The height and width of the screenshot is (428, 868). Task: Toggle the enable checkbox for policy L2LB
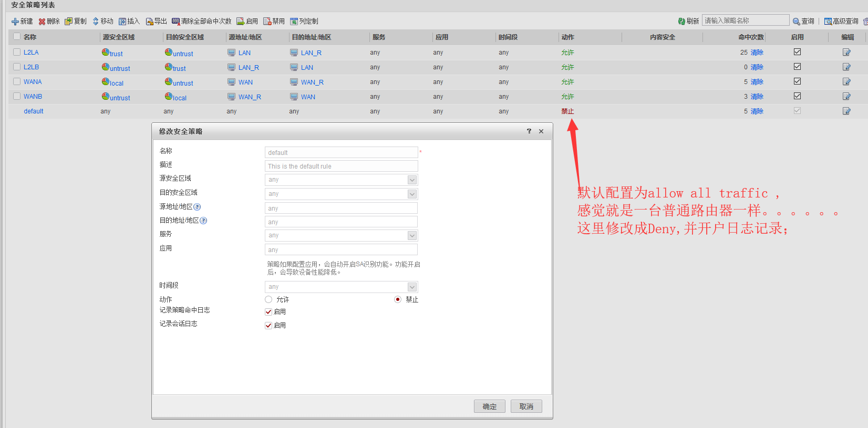point(797,67)
